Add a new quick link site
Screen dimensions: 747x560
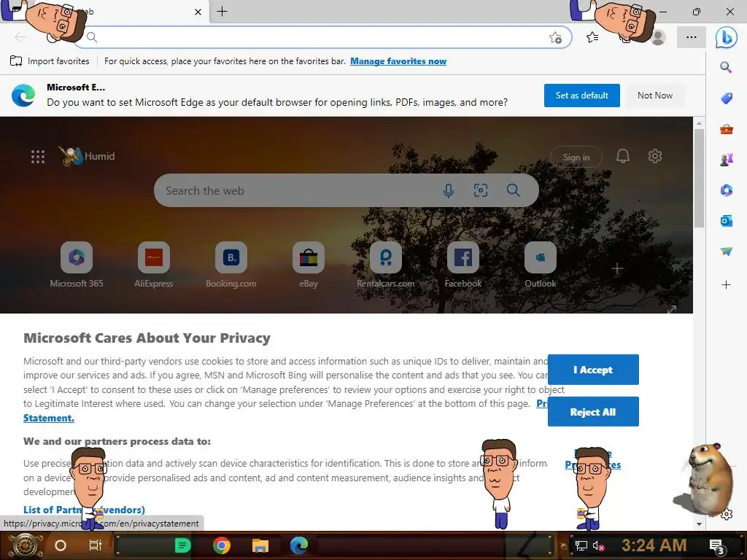[x=617, y=268]
